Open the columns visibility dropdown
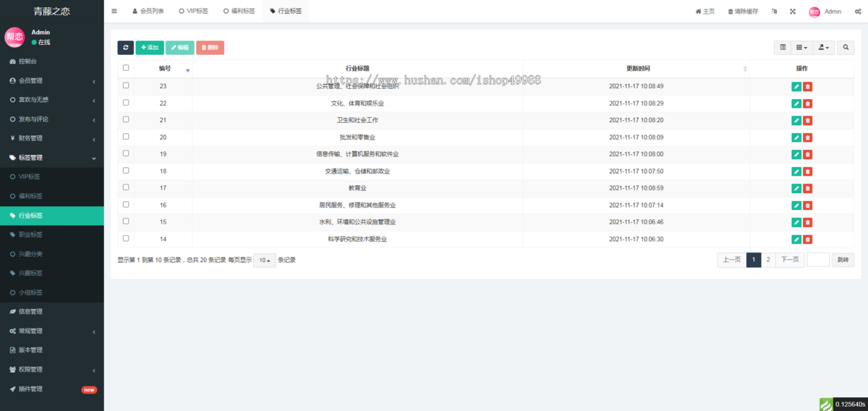 (x=801, y=48)
